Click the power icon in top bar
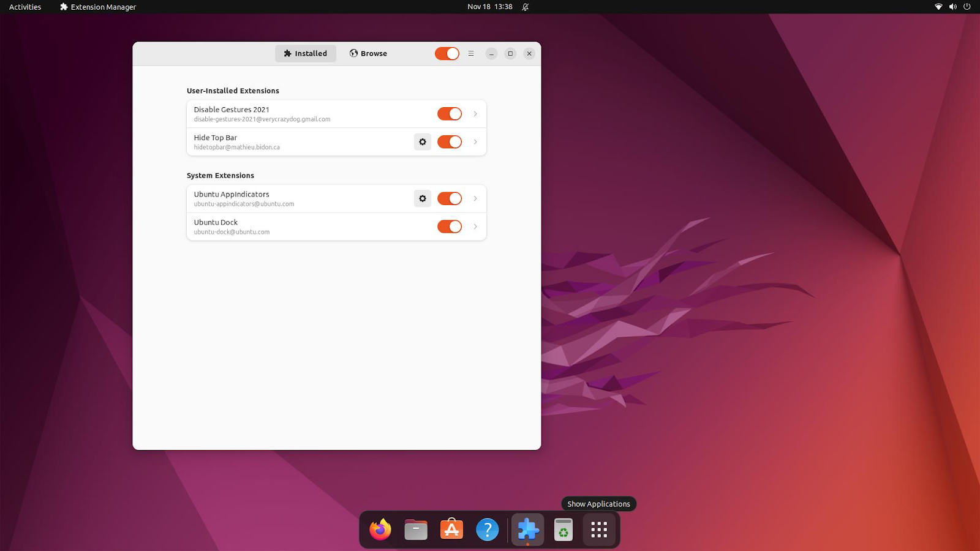 [x=967, y=7]
